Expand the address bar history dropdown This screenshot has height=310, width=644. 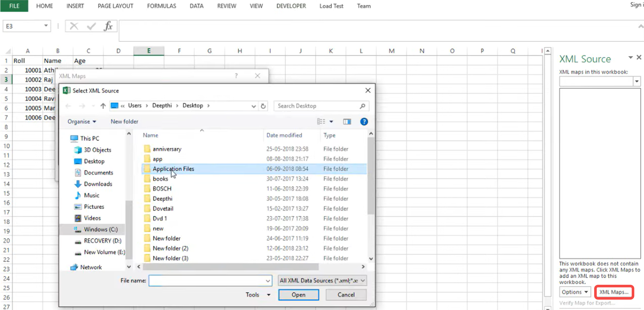pyautogui.click(x=254, y=106)
